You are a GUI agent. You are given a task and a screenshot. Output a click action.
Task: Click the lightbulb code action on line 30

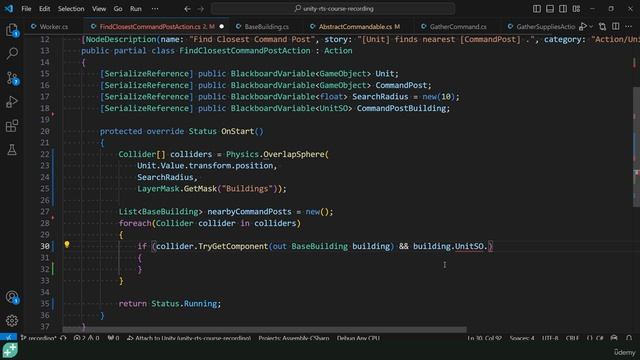(67, 245)
